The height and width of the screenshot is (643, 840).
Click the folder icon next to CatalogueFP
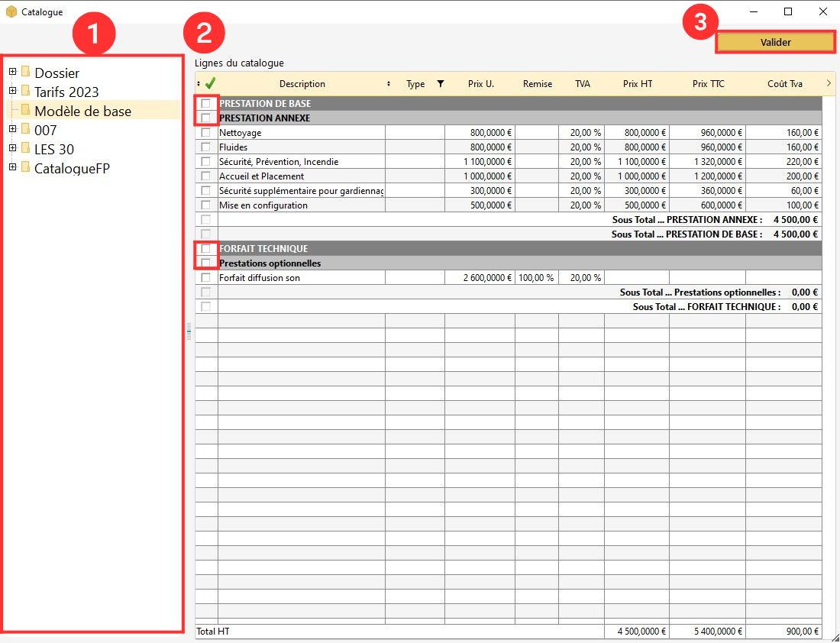(26, 167)
